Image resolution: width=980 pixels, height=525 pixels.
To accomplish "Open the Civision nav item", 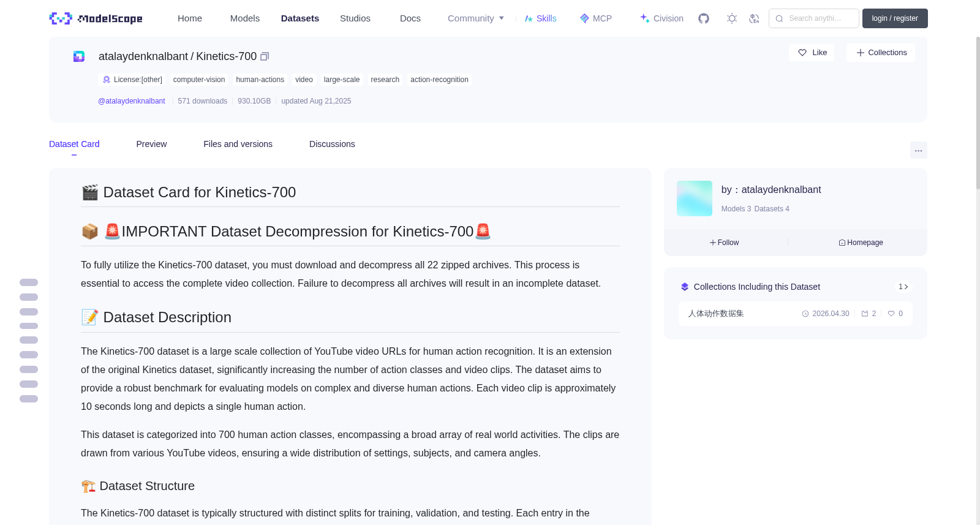I will point(661,18).
